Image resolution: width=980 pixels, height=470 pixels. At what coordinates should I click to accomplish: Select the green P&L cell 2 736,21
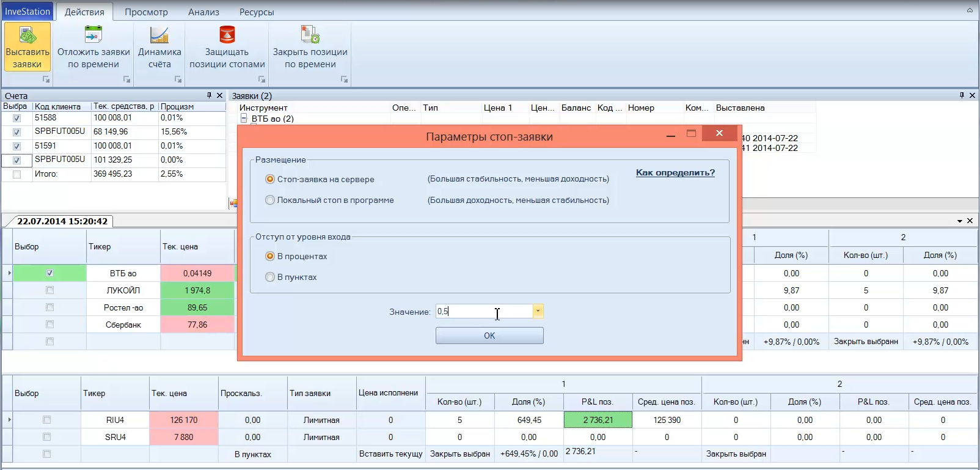tap(598, 420)
